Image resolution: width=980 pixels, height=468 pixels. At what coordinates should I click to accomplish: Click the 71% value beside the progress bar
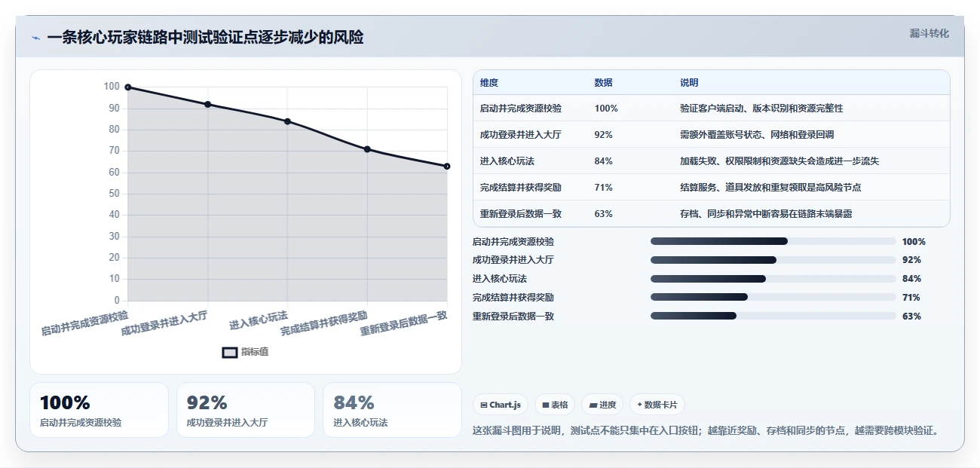coord(911,298)
